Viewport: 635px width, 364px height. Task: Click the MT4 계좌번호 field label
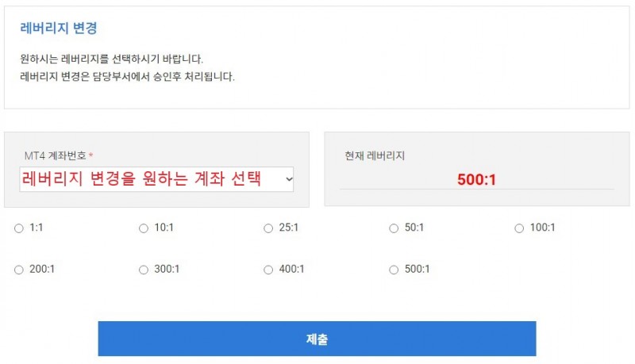(x=56, y=155)
